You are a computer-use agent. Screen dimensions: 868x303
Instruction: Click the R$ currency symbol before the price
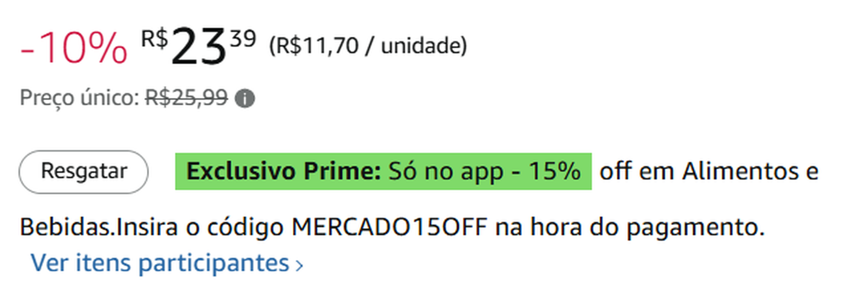point(154,39)
